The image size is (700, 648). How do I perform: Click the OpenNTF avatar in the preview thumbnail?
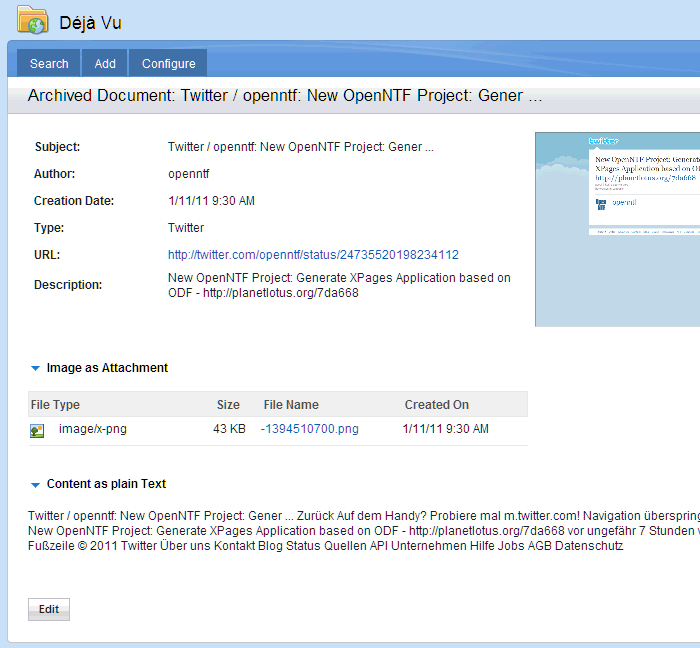tap(601, 204)
